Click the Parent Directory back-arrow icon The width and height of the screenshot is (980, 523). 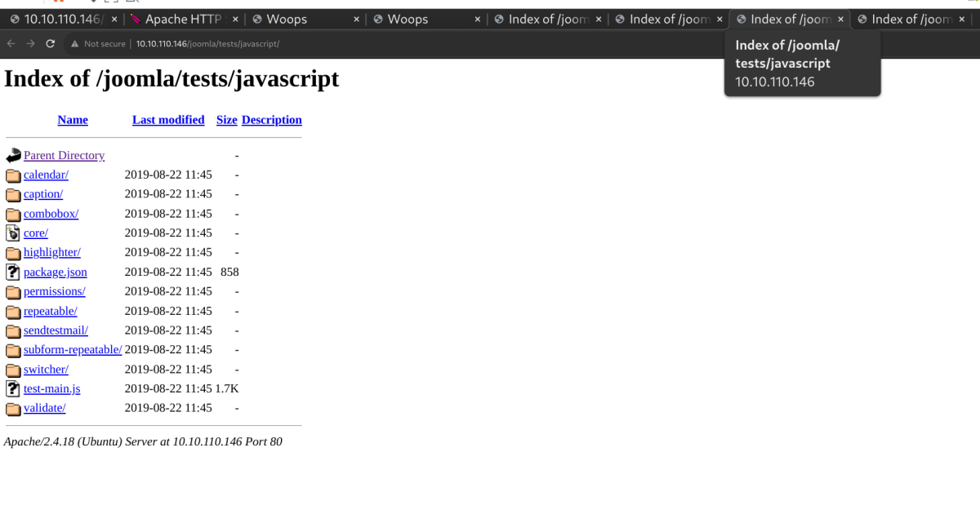click(13, 156)
